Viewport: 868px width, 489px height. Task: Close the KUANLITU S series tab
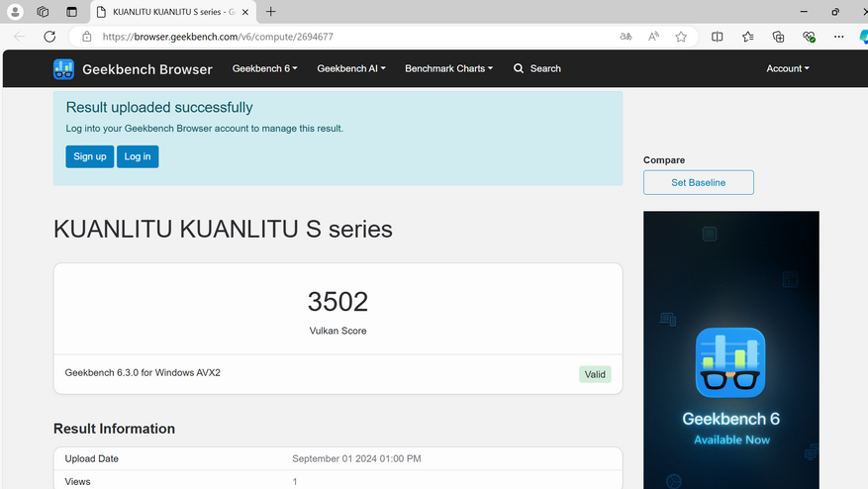tap(245, 12)
